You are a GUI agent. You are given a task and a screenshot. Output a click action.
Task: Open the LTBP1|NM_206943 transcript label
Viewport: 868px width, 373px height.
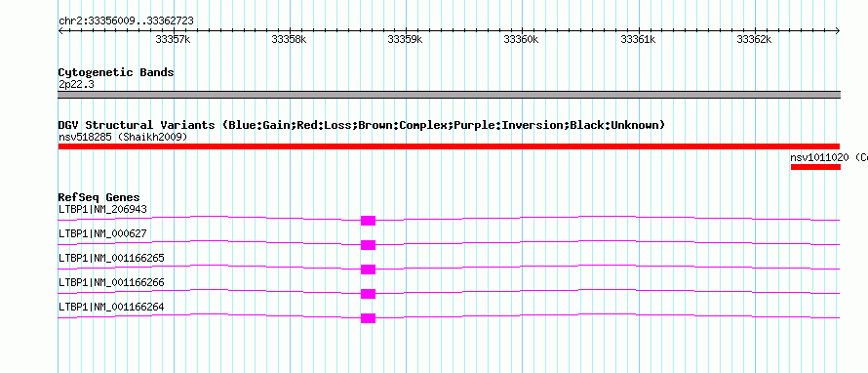point(102,210)
